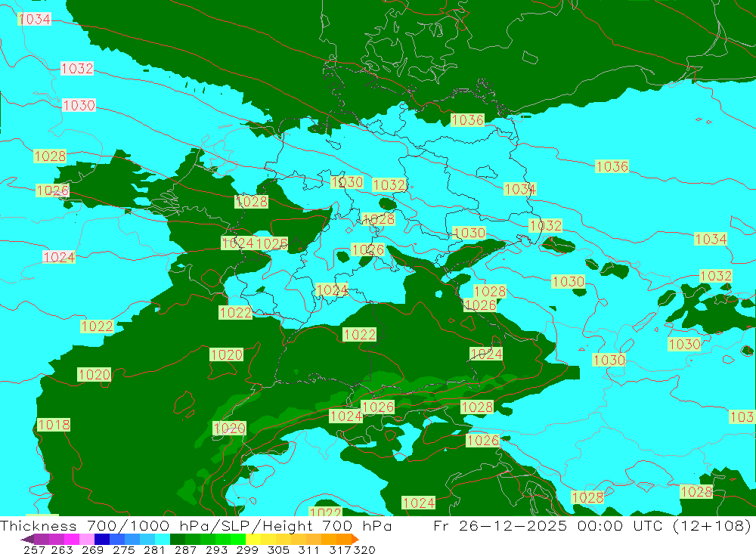Click the legend value 269
Screen dimensions: 756x554
point(92,550)
